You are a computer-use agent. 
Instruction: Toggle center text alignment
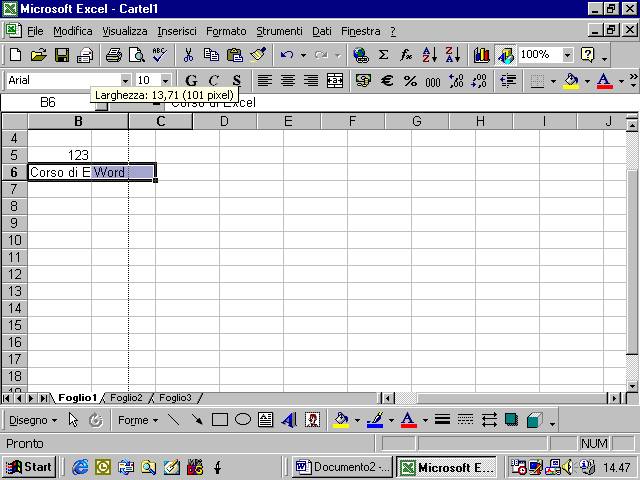click(x=288, y=80)
